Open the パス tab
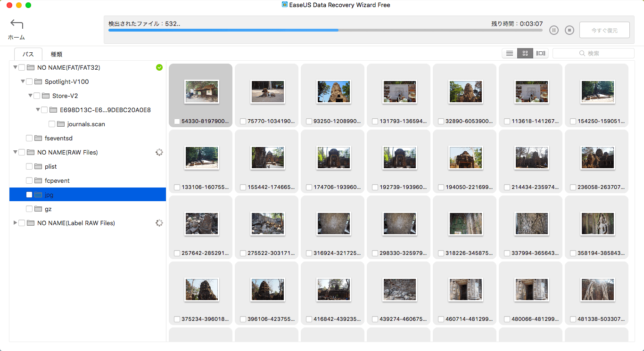Viewport: 644px width, 351px height. [x=28, y=54]
